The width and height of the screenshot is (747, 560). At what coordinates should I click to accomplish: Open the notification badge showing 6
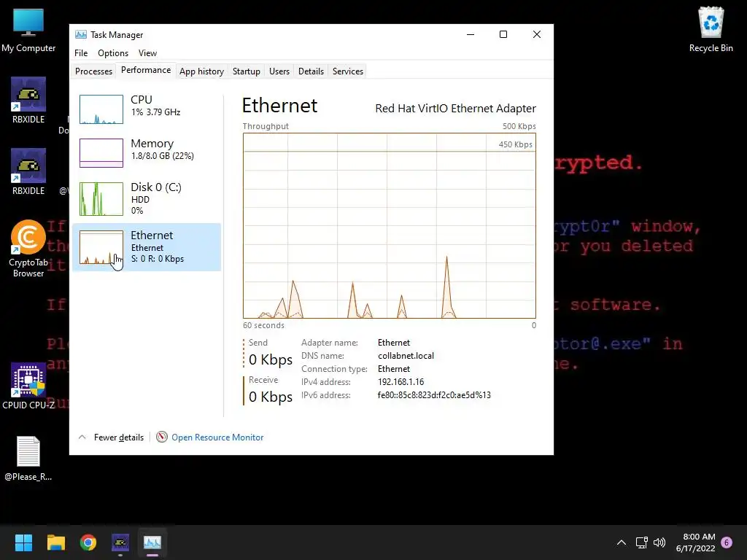727,542
